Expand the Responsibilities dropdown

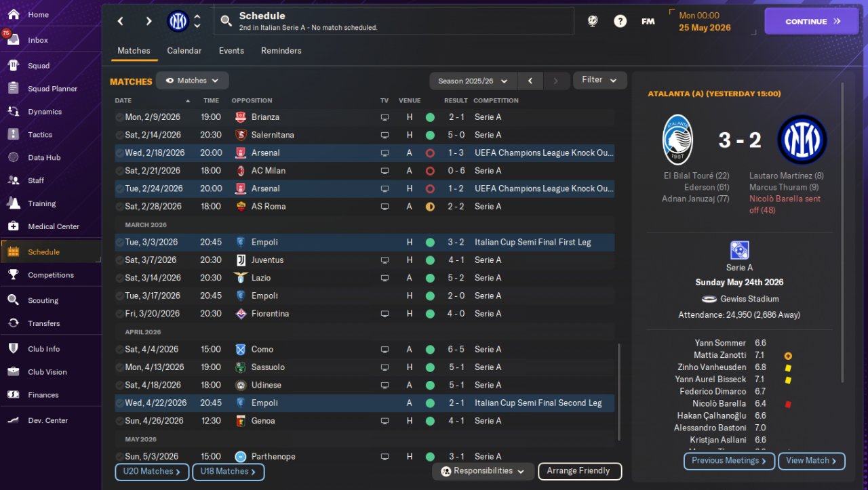(482, 471)
